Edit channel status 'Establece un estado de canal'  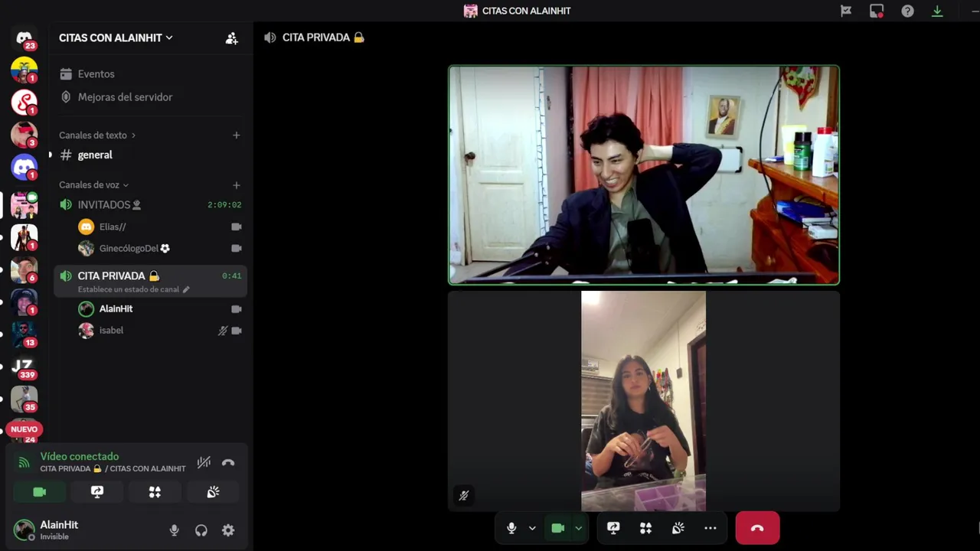click(133, 290)
